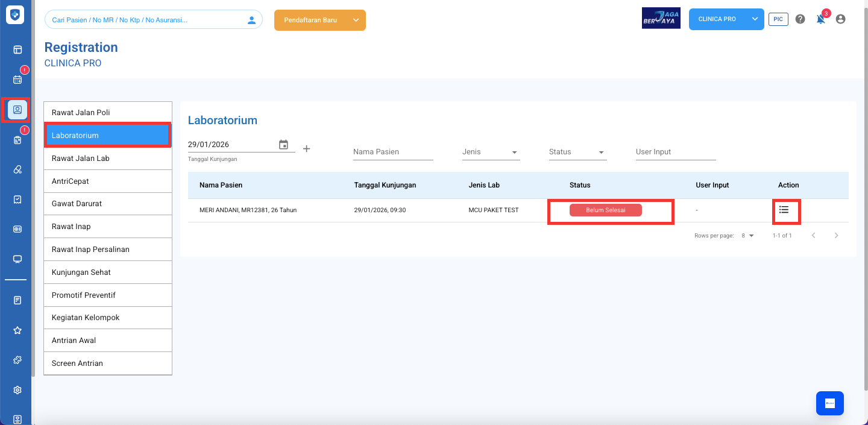Open the user account profile icon
The height and width of the screenshot is (425, 868).
[x=840, y=19]
